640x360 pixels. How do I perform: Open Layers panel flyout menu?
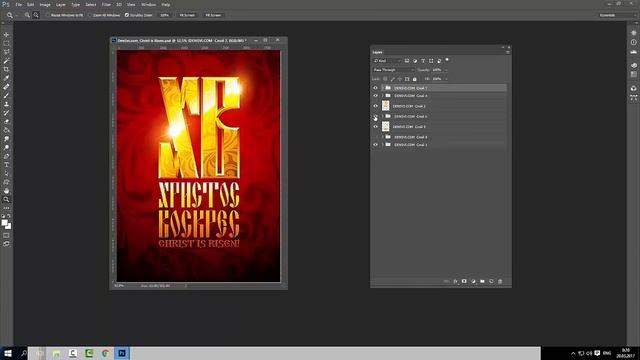508,52
